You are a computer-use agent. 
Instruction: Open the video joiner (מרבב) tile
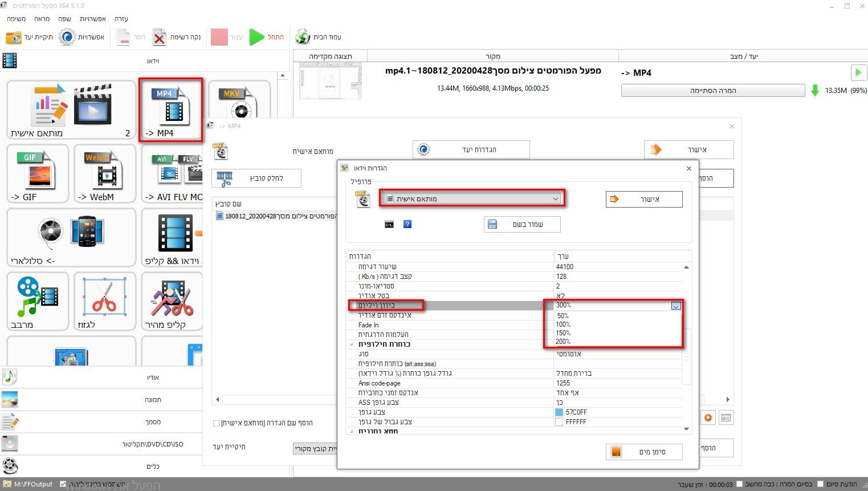click(x=38, y=302)
